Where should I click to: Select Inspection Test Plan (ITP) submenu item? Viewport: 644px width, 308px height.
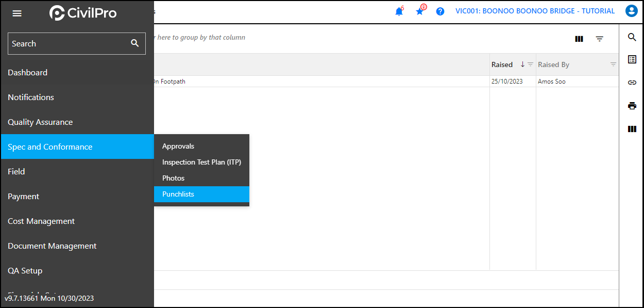[x=201, y=162]
